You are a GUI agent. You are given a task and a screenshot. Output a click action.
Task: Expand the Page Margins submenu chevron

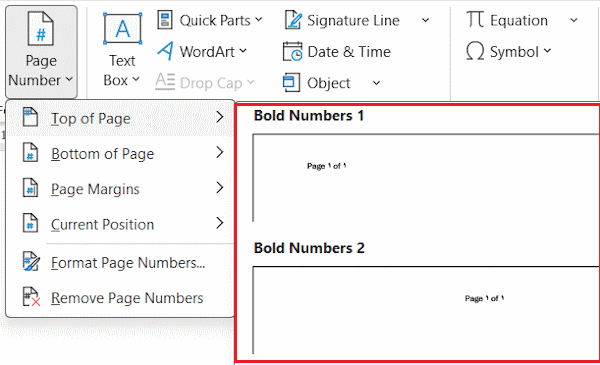coord(220,187)
